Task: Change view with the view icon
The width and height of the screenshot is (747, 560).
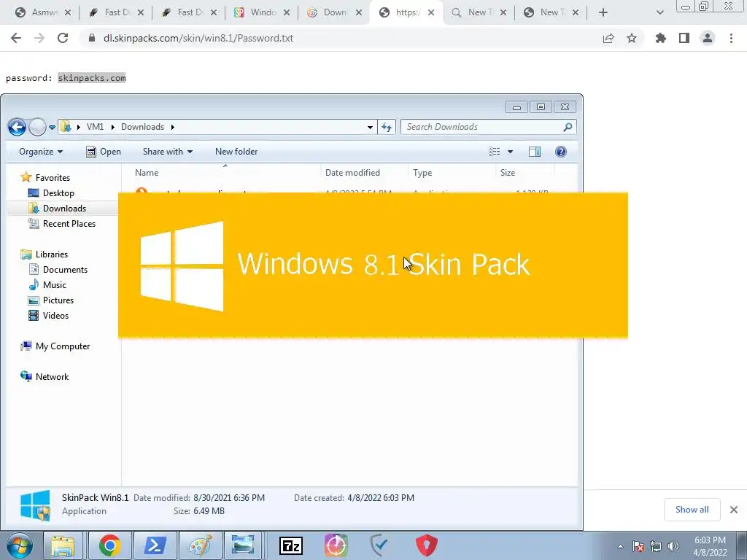Action: (x=495, y=152)
